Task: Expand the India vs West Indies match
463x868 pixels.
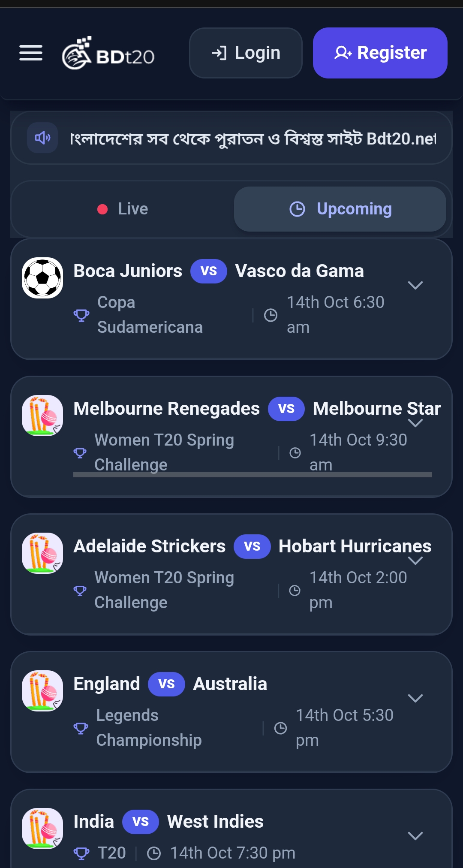Action: coord(415,836)
